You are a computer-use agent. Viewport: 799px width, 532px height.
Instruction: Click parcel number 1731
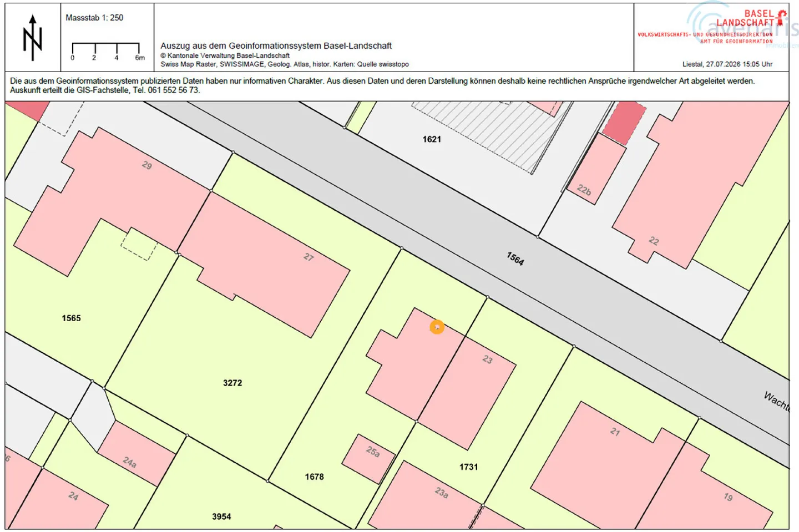coord(468,467)
